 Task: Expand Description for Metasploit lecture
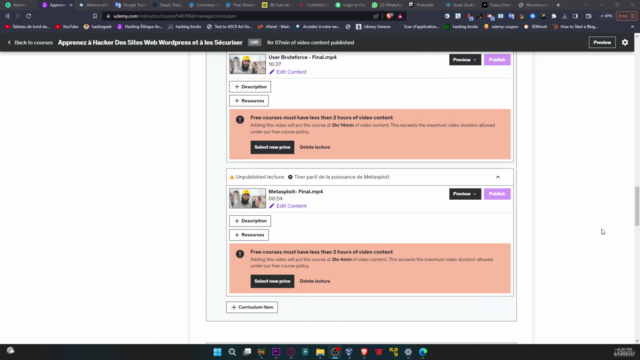point(250,221)
